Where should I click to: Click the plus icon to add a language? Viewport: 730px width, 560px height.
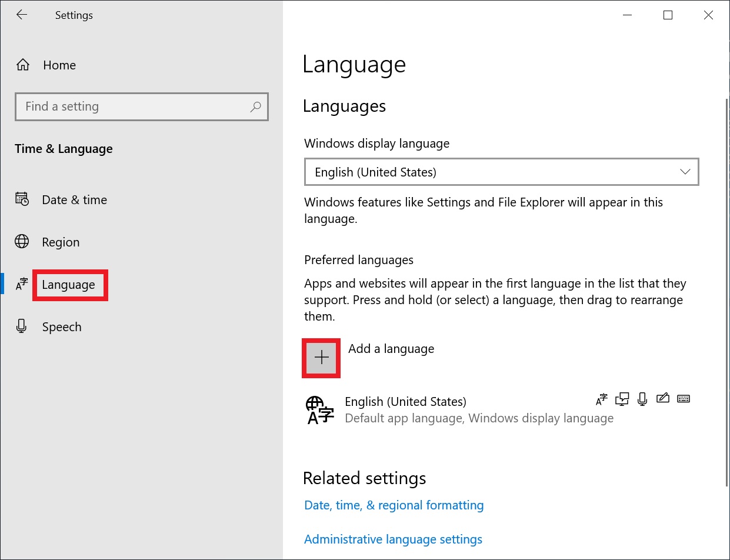[321, 358]
